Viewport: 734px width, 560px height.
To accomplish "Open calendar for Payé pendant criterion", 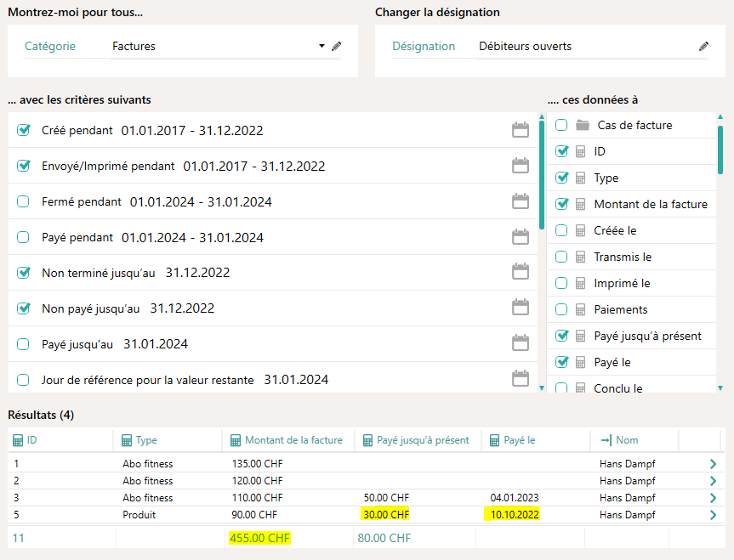I will 520,237.
